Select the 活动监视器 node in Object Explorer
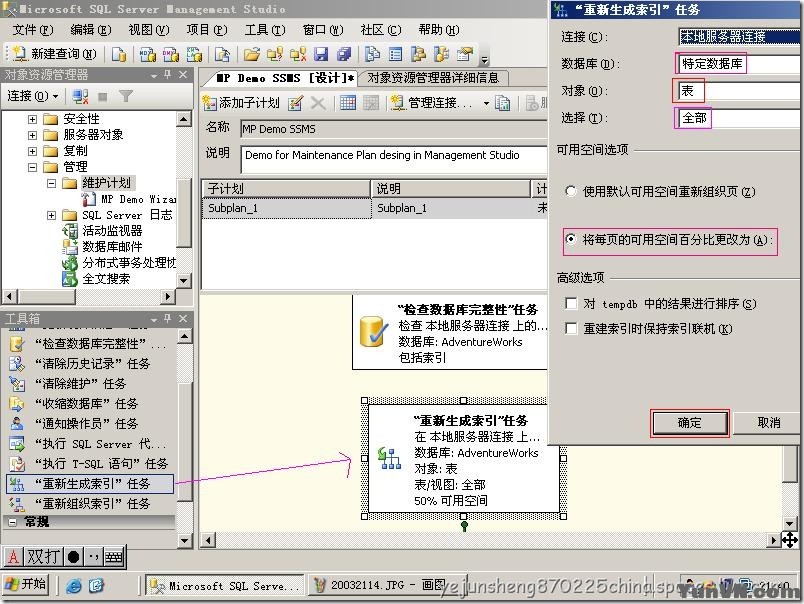804x604 pixels. [112, 231]
